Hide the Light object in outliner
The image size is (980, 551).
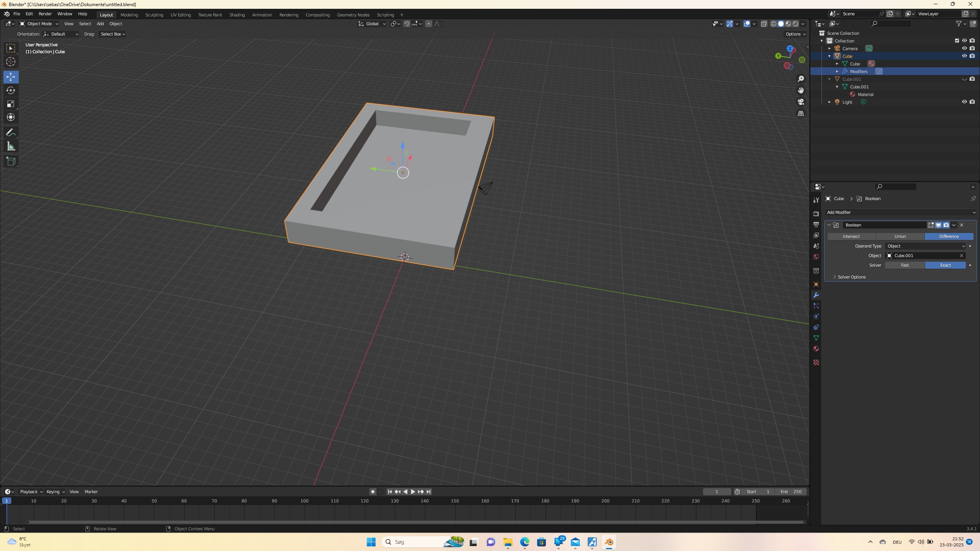point(964,102)
